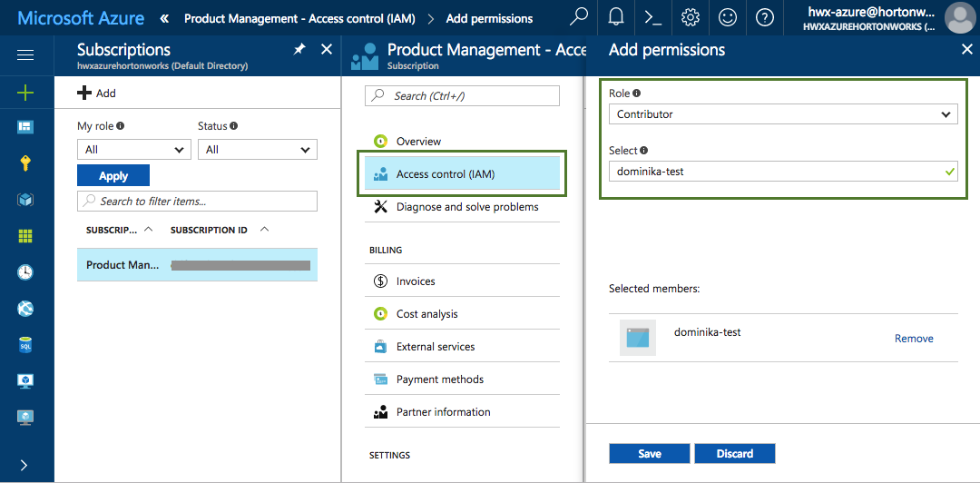Expand the left sidebar with the chevron
The height and width of the screenshot is (483, 980).
pos(24,465)
